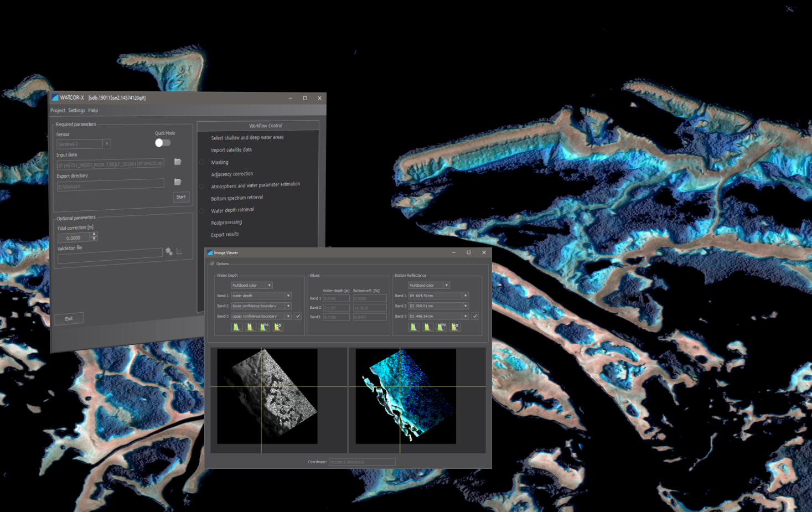Click the gear icon beside Validation file
Image resolution: width=812 pixels, height=512 pixels.
(x=169, y=251)
